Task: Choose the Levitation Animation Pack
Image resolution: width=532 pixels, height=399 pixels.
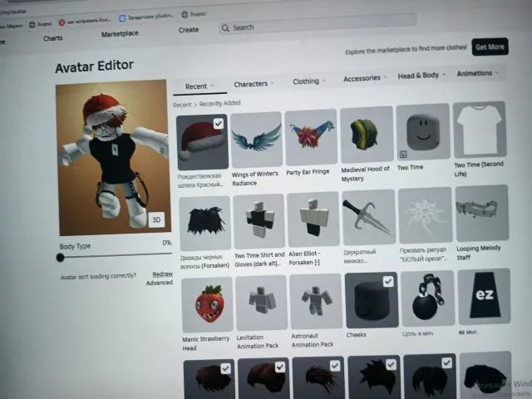Action: (x=262, y=303)
